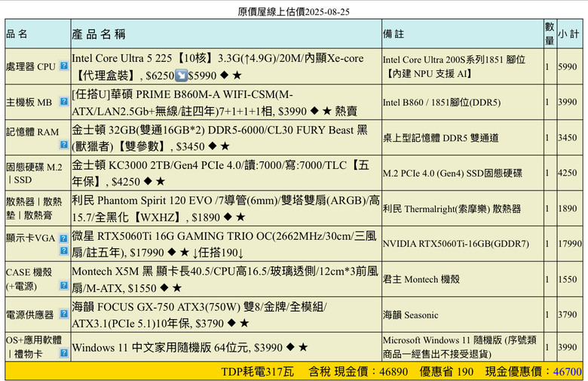This screenshot has width=588, height=381.
Task: Select the 海韻 FOCUS GX-750 product text
Action: tap(199, 315)
